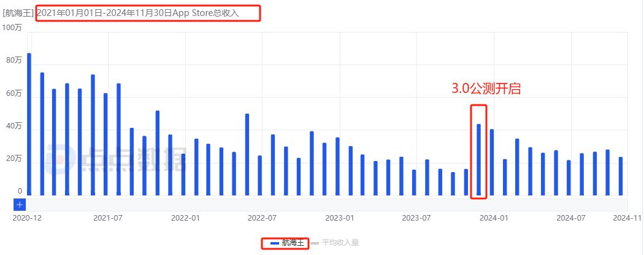
Task: Click the 2021-07 x-axis label
Action: click(109, 218)
